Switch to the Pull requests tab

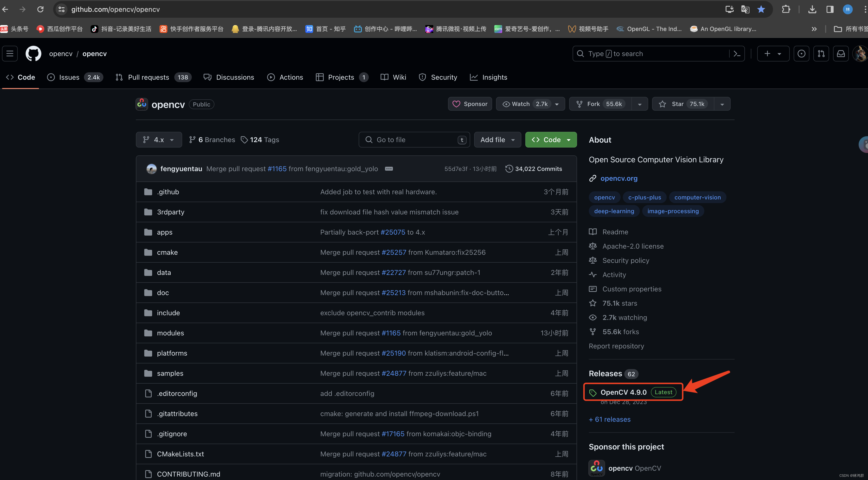click(148, 77)
